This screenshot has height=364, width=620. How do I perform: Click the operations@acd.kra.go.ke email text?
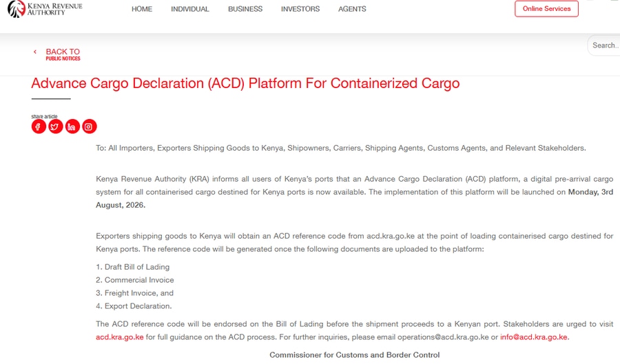coord(443,337)
